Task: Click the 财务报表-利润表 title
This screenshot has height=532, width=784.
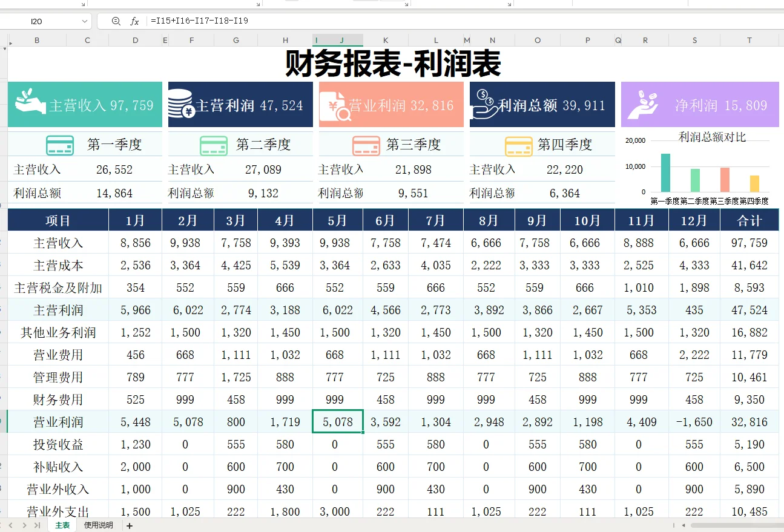Action: [x=393, y=64]
